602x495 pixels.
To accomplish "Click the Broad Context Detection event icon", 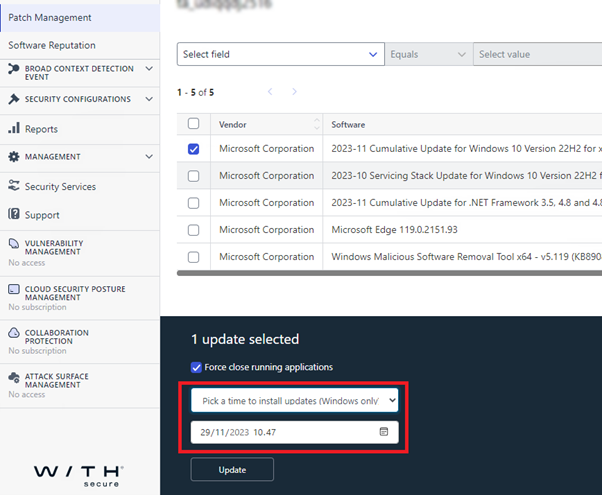I will [14, 69].
